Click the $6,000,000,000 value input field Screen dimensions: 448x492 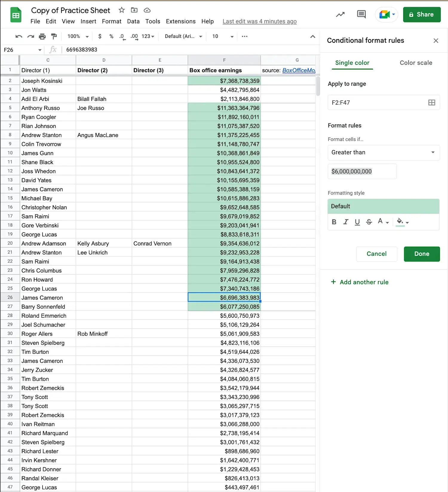(362, 171)
